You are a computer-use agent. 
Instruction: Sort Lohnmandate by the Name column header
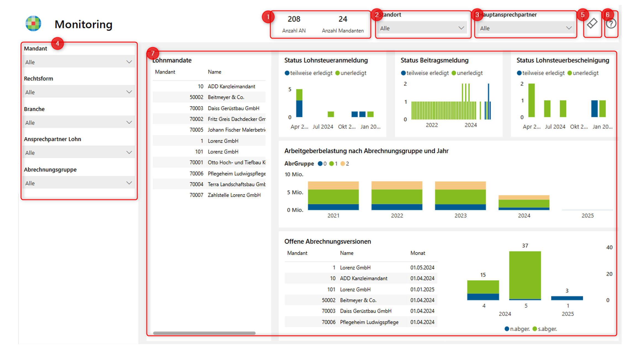[x=214, y=72]
